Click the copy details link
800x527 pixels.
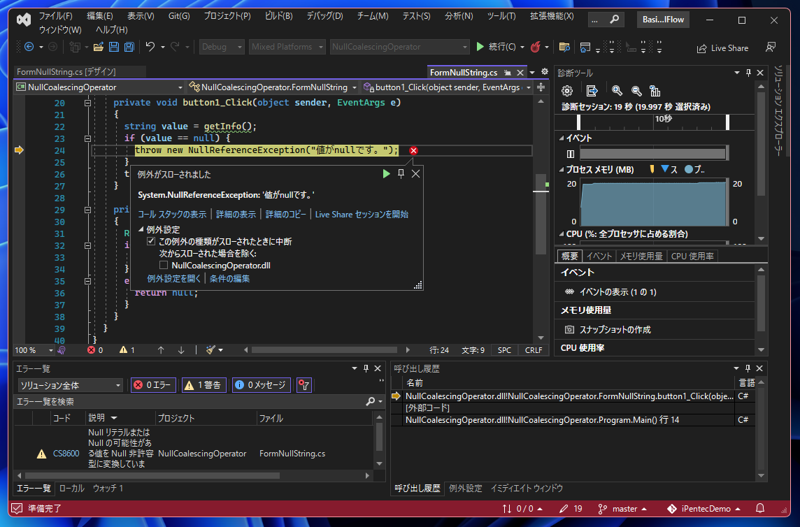[x=285, y=214]
